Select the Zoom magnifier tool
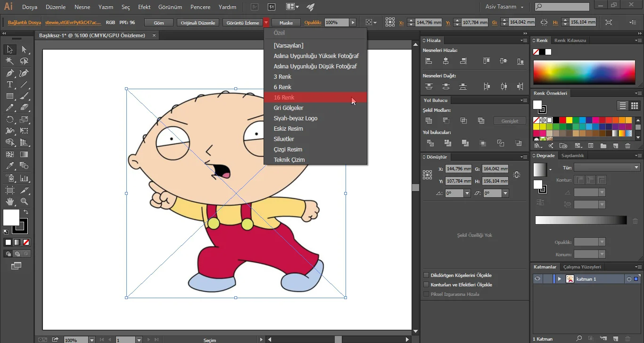Viewport: 644px width, 343px height. point(24,201)
